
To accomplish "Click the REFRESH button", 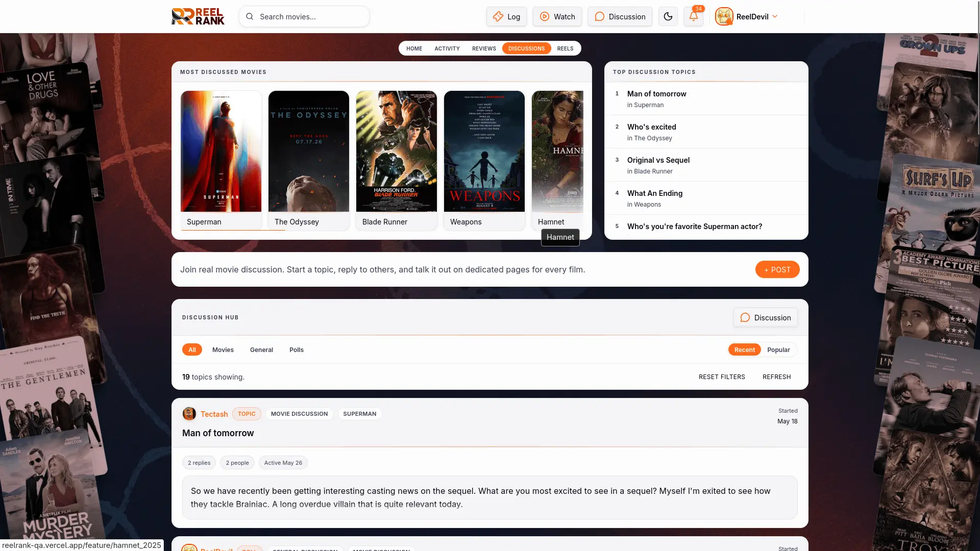I will [x=776, y=377].
